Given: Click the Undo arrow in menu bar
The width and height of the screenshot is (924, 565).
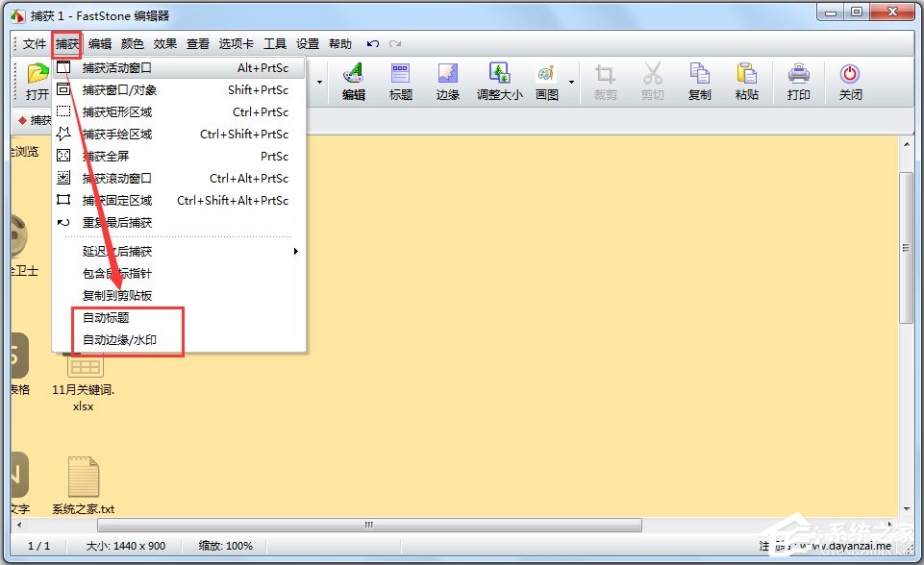Looking at the screenshot, I should point(372,44).
